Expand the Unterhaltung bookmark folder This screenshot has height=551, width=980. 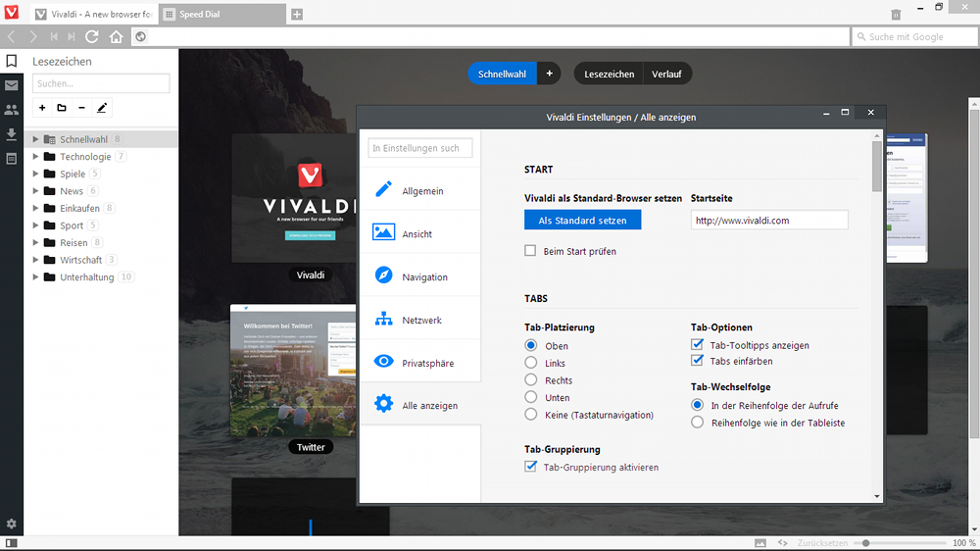coord(35,277)
